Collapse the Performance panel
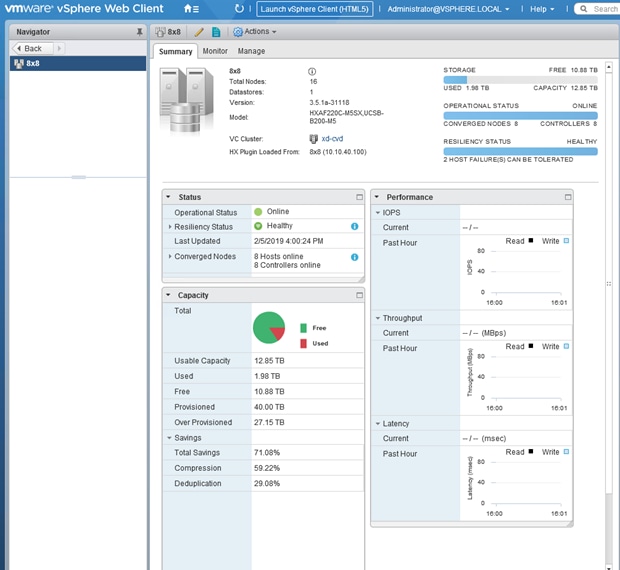This screenshot has height=570, width=620. 376,197
